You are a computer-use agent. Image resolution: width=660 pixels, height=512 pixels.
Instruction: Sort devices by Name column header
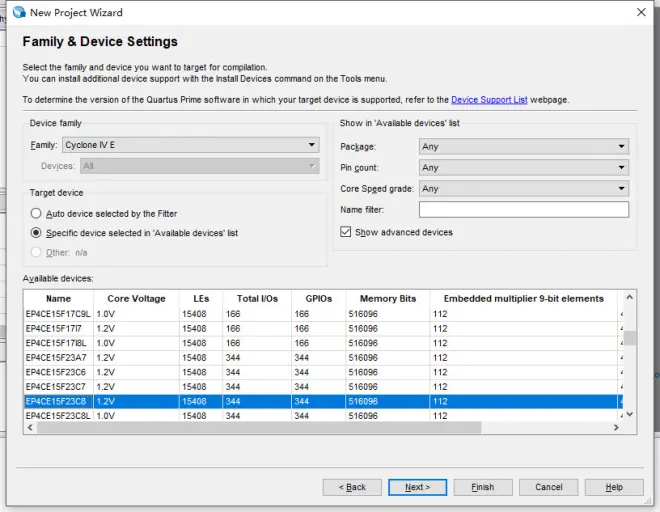point(59,299)
